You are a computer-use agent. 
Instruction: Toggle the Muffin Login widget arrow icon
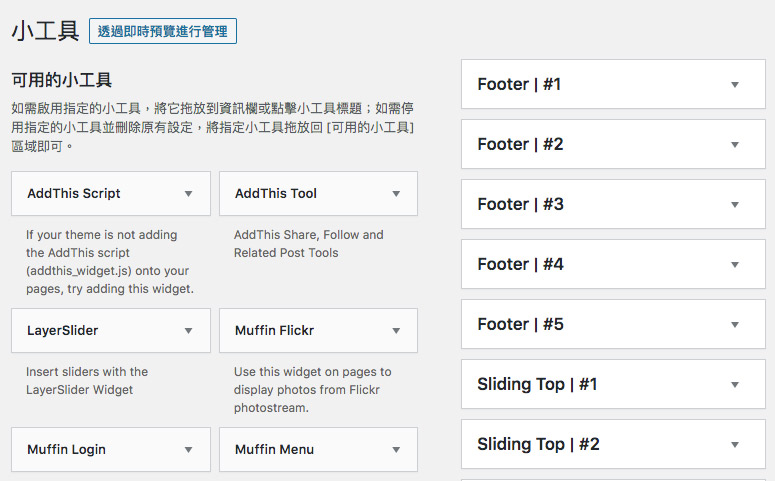click(188, 450)
